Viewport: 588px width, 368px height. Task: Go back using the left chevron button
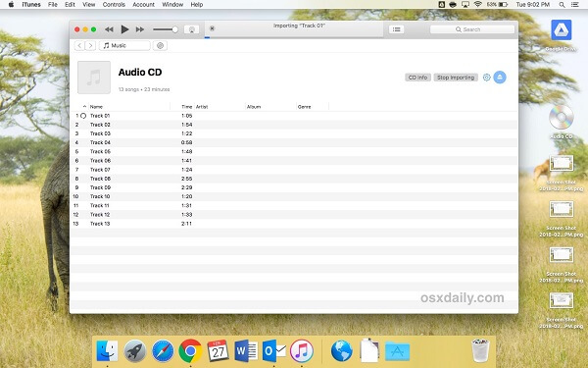coord(79,45)
